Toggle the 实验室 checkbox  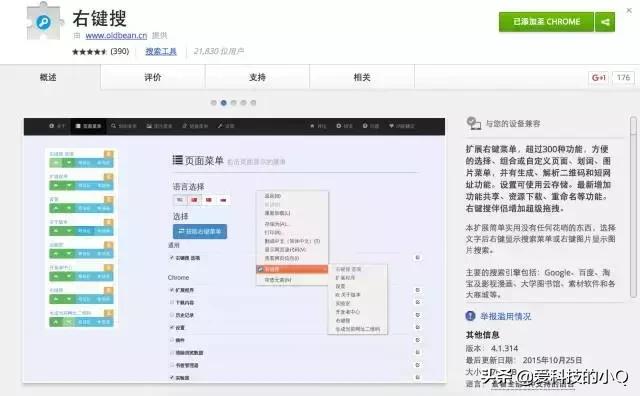172,378
